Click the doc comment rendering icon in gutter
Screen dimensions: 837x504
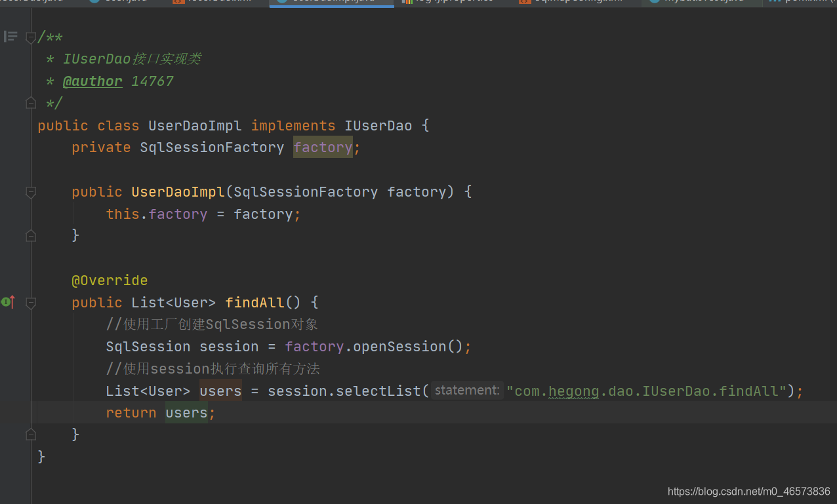tap(10, 37)
